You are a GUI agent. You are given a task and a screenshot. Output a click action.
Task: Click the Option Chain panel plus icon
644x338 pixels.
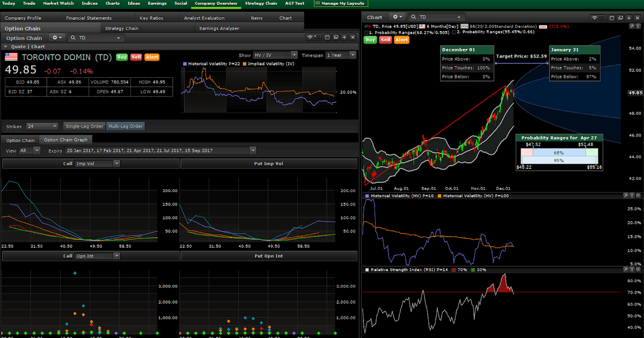click(x=343, y=38)
